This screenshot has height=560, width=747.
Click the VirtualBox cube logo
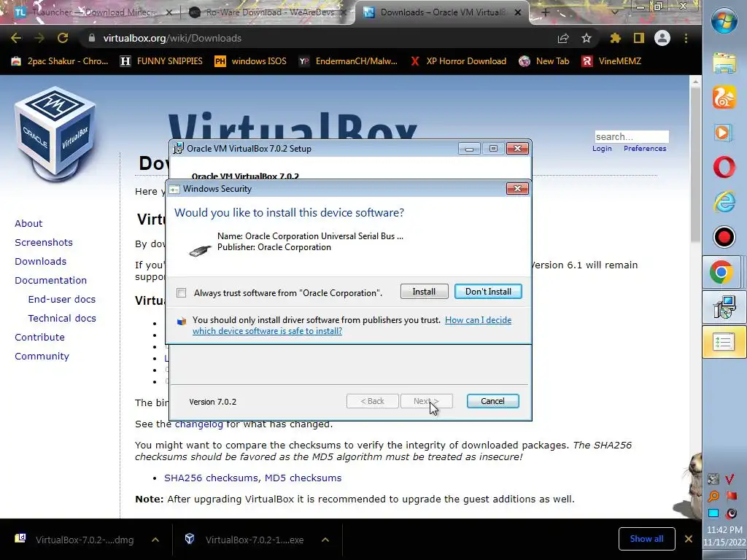click(x=55, y=133)
